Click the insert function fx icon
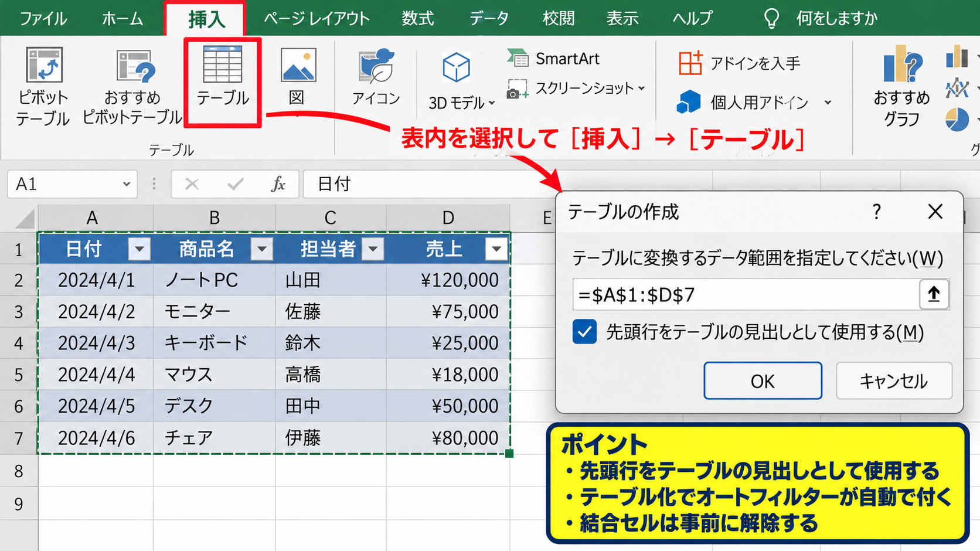Image resolution: width=980 pixels, height=551 pixels. tap(278, 184)
